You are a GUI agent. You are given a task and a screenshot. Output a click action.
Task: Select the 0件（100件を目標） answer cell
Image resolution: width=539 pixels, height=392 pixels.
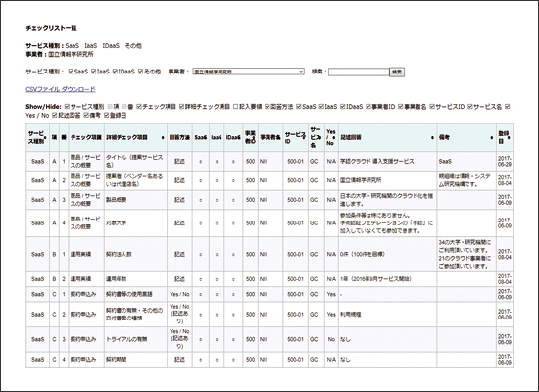click(x=387, y=255)
